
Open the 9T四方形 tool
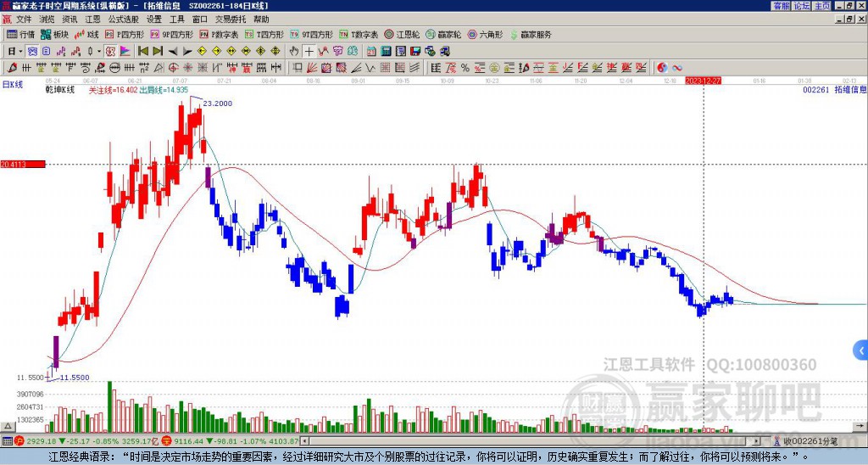[x=311, y=34]
